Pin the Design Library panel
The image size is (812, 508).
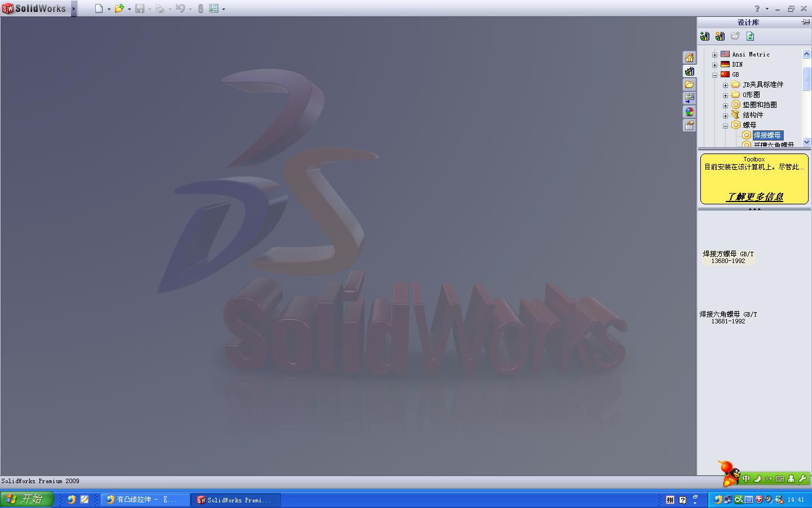805,22
